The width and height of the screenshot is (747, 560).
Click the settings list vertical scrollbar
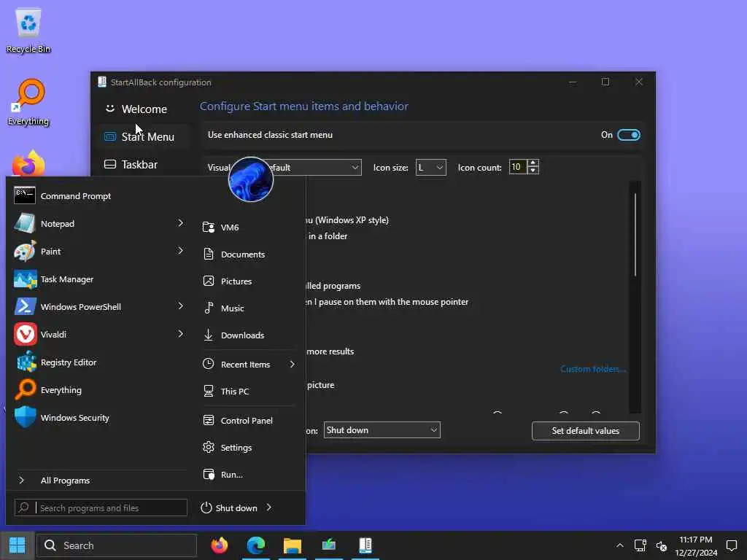coord(635,234)
